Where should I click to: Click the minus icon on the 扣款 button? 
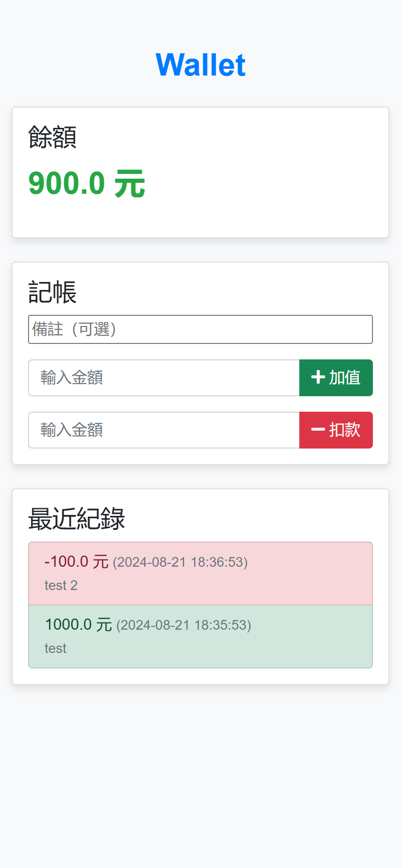coord(318,430)
